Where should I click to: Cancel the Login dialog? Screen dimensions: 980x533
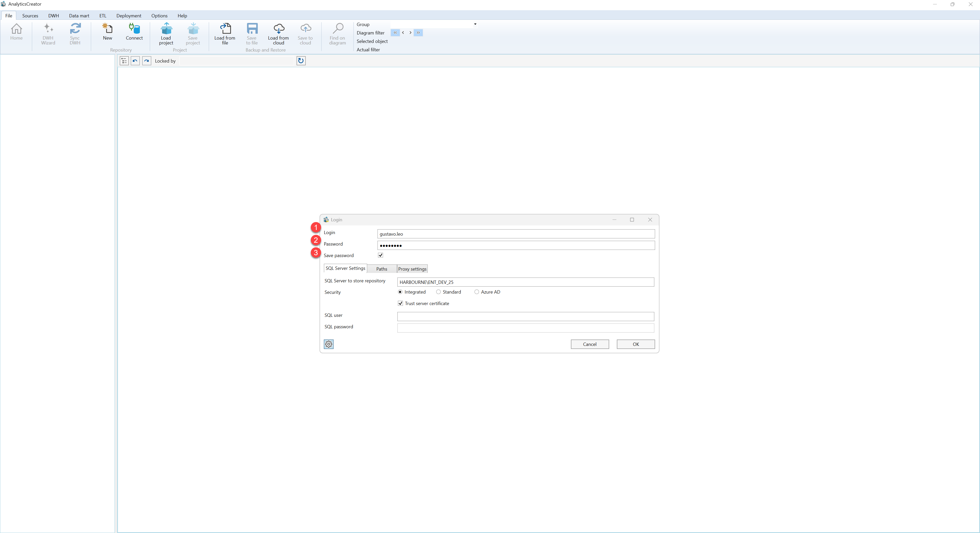tap(590, 344)
